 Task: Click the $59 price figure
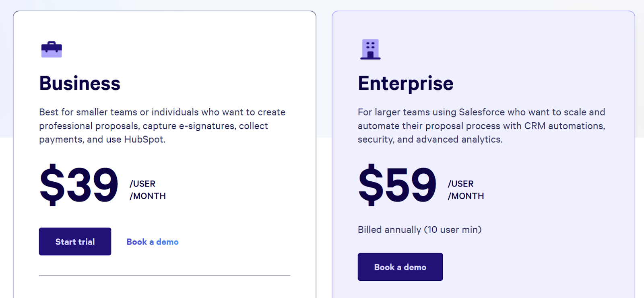tap(396, 186)
